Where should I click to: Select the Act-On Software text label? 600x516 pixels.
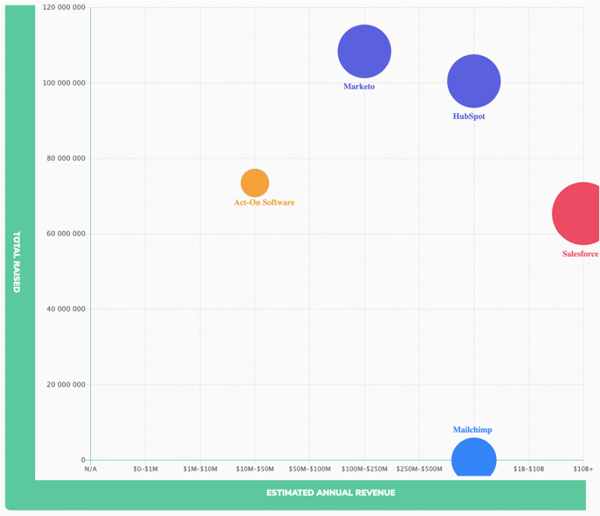(264, 203)
